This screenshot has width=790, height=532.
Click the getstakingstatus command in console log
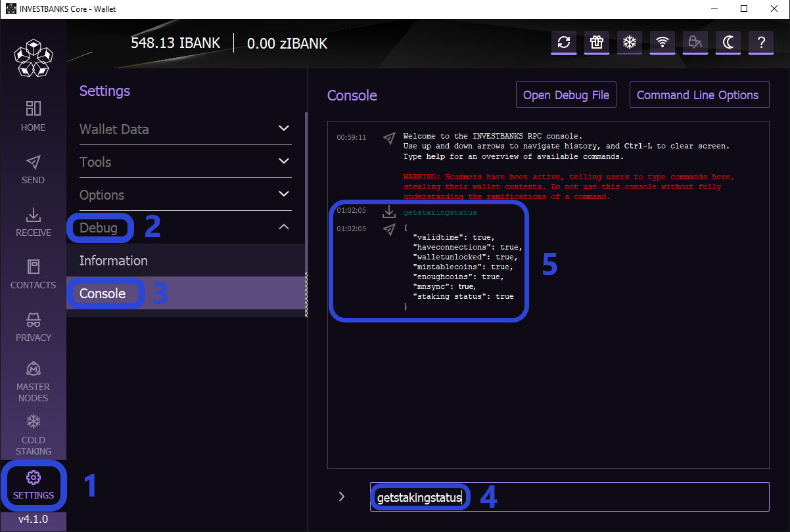[440, 212]
